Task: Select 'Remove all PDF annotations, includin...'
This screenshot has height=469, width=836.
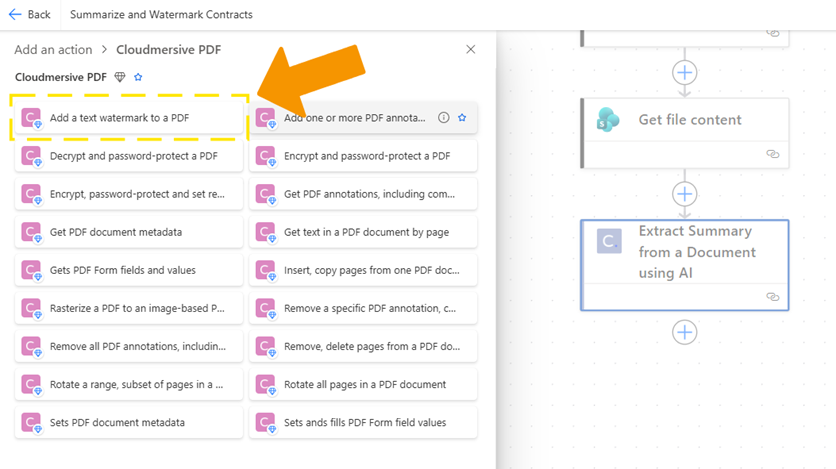Action: point(129,346)
